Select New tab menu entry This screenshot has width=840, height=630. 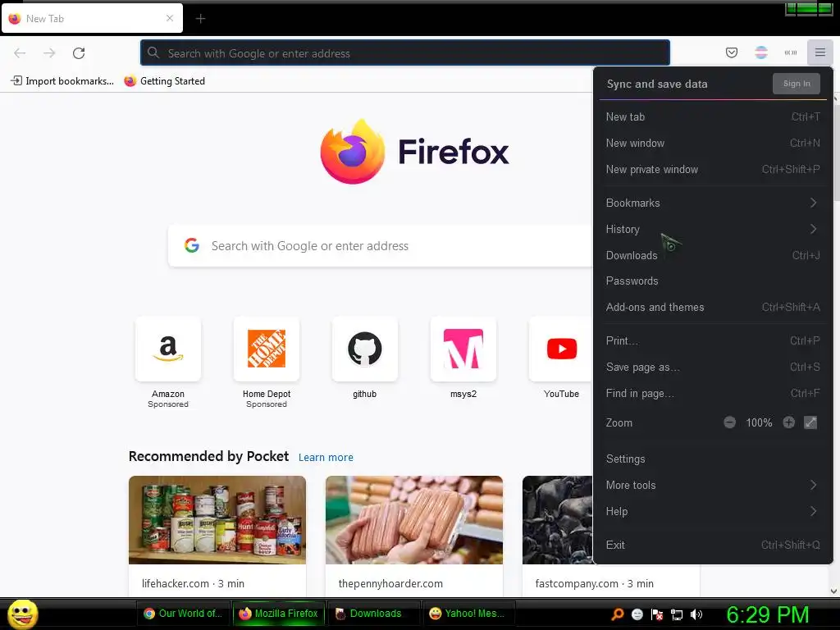(x=713, y=116)
